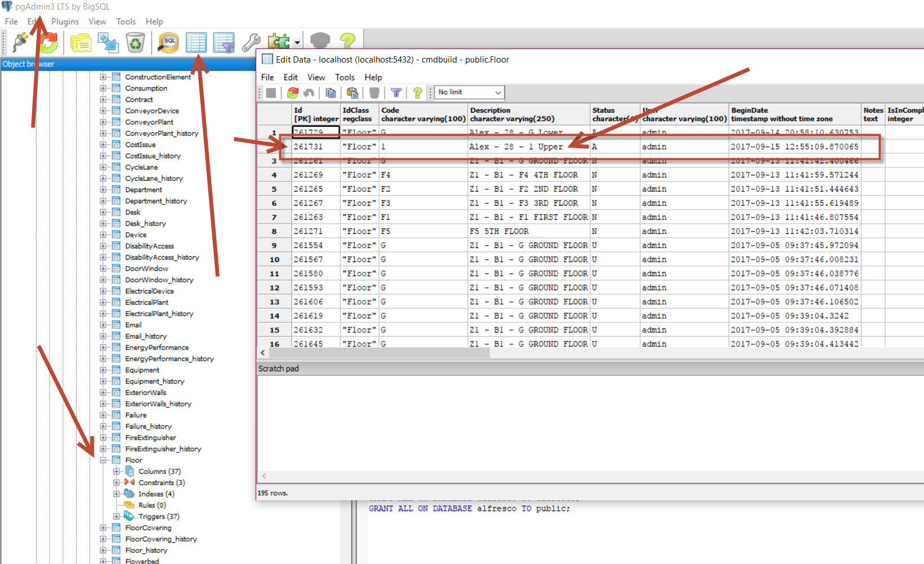Screen dimensions: 924x564
Task: Collapse the Floor table tree node
Action: 103,460
